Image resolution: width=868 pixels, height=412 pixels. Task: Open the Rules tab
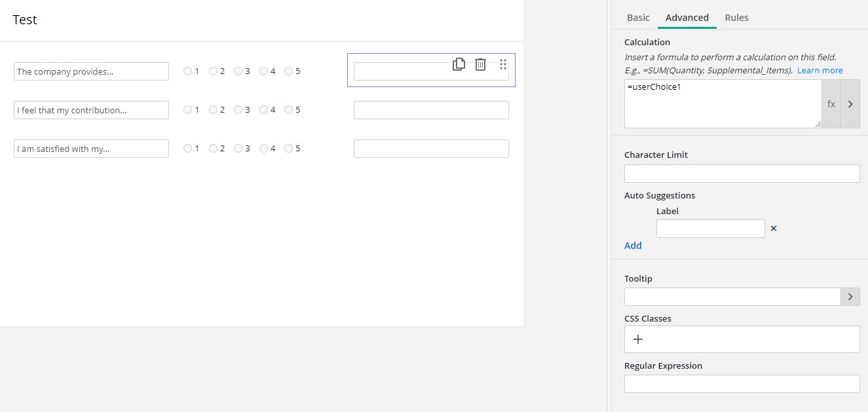736,18
